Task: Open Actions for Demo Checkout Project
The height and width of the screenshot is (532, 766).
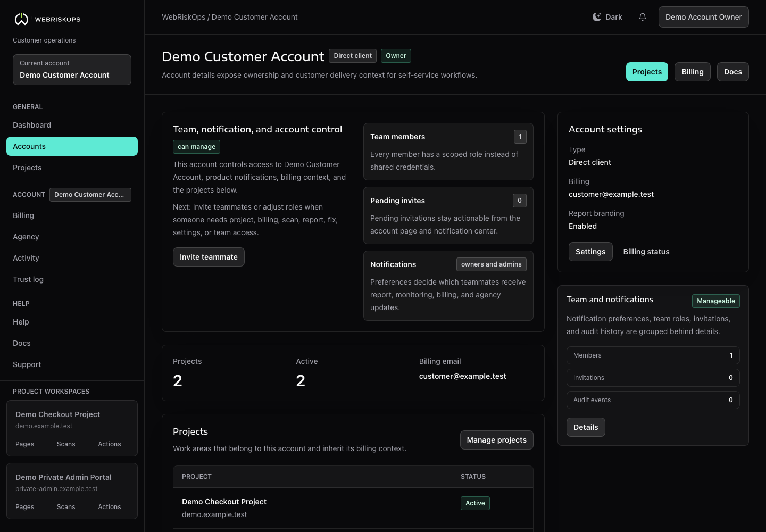Action: tap(110, 444)
